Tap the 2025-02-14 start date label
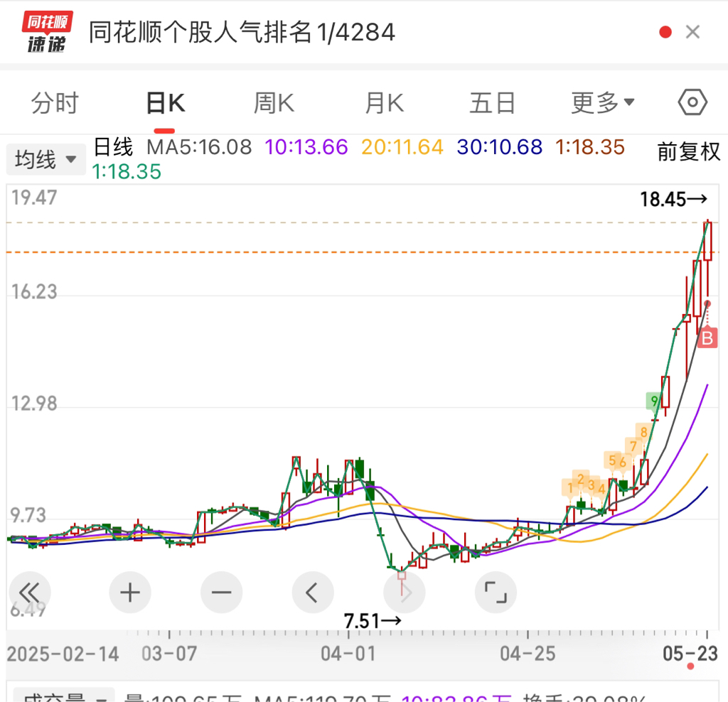 63,654
